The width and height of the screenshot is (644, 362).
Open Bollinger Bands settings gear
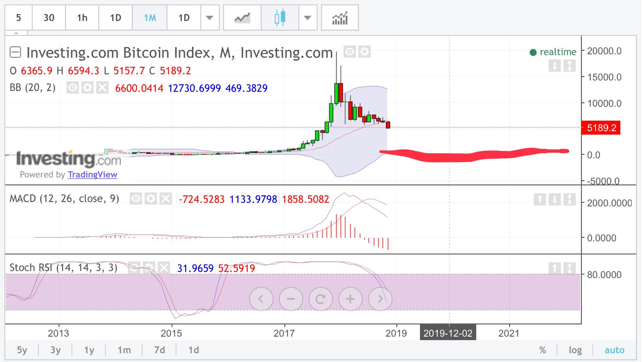pos(87,88)
